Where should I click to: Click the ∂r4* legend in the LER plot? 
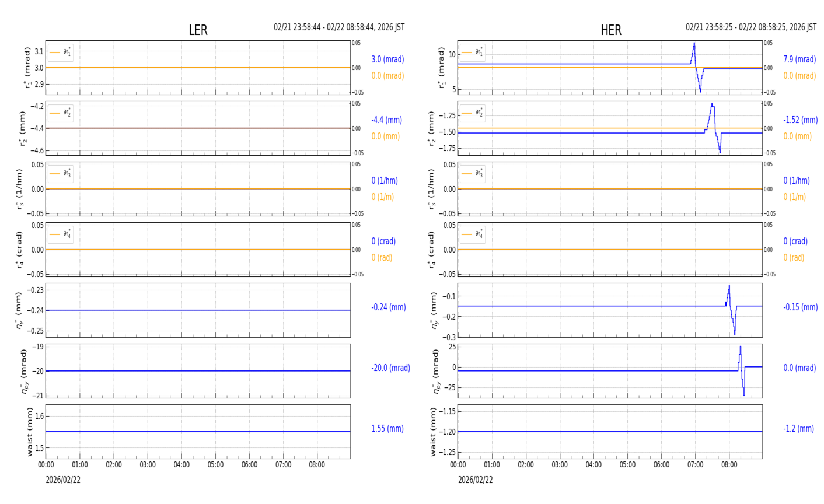(x=61, y=235)
